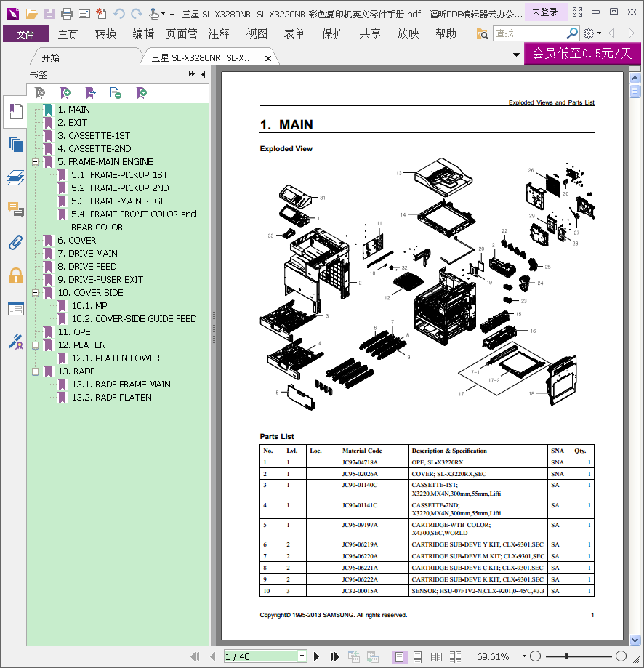Enable continuous facing page view
This screenshot has width=644, height=668.
pos(455,657)
